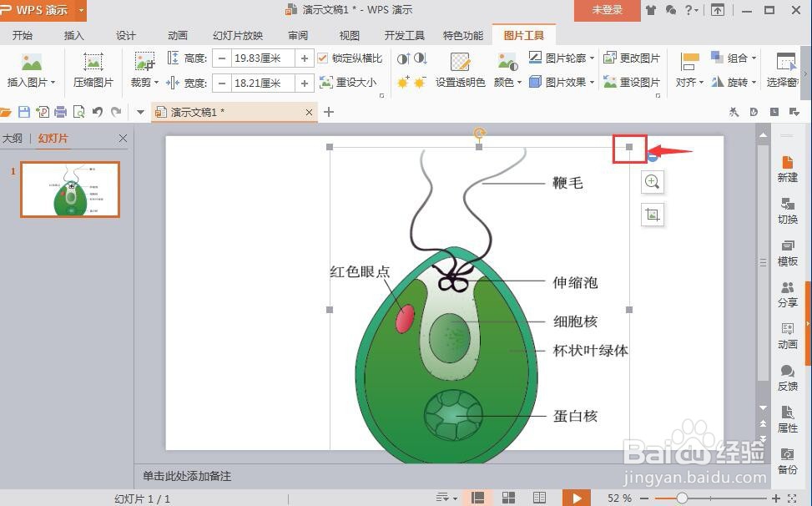Click the Not Logged In (未登录) button
The width and height of the screenshot is (812, 506).
607,10
